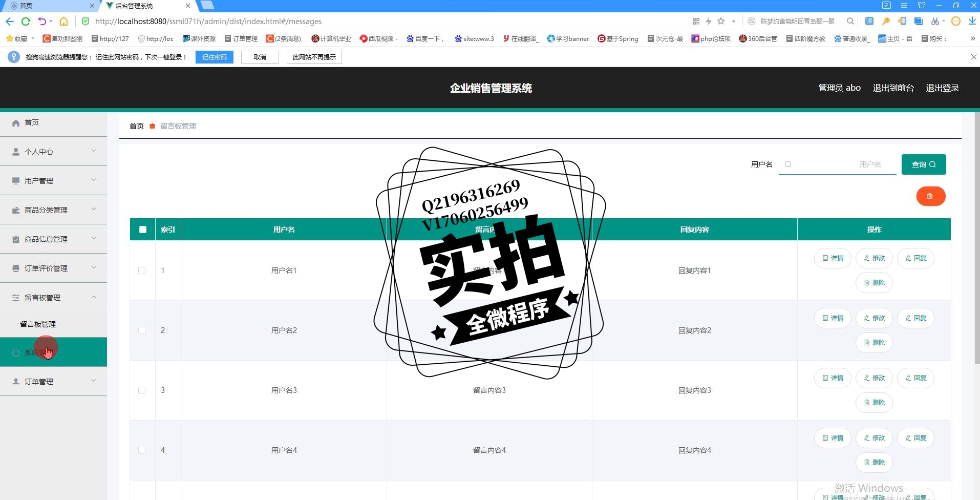This screenshot has width=980, height=500.
Task: Click table cell 留言内容4
Action: (x=489, y=450)
